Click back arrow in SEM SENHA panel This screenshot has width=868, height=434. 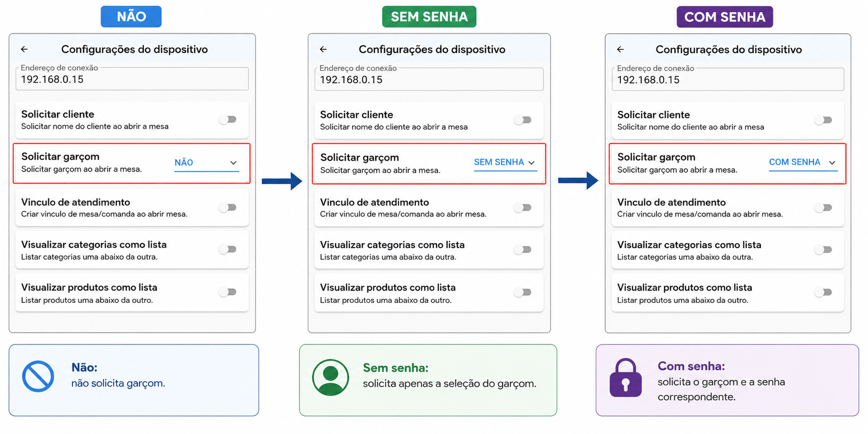(323, 49)
